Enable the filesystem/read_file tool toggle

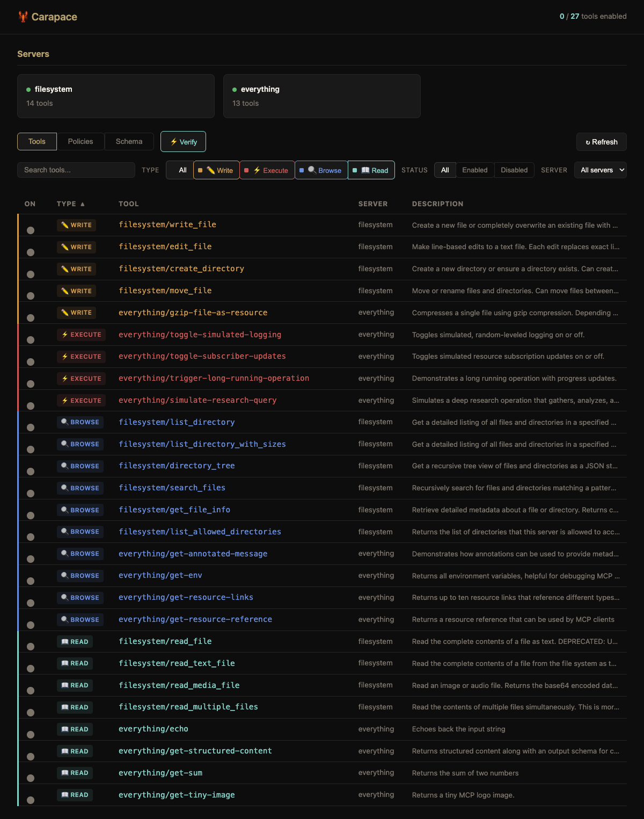pos(31,647)
